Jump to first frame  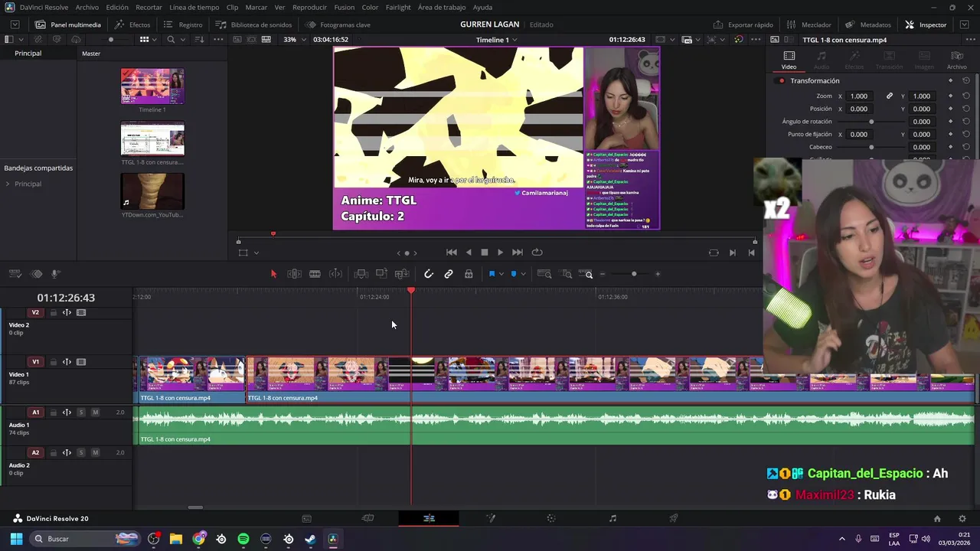click(x=452, y=253)
